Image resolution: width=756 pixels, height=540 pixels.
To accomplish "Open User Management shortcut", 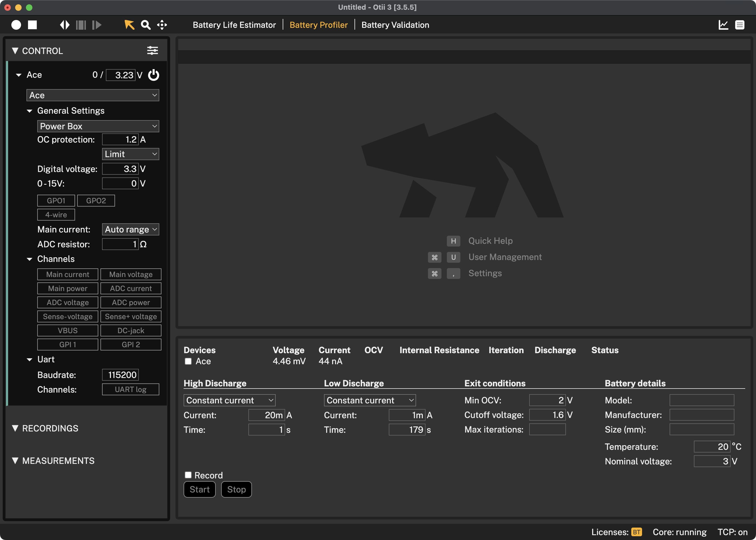I will click(x=505, y=257).
